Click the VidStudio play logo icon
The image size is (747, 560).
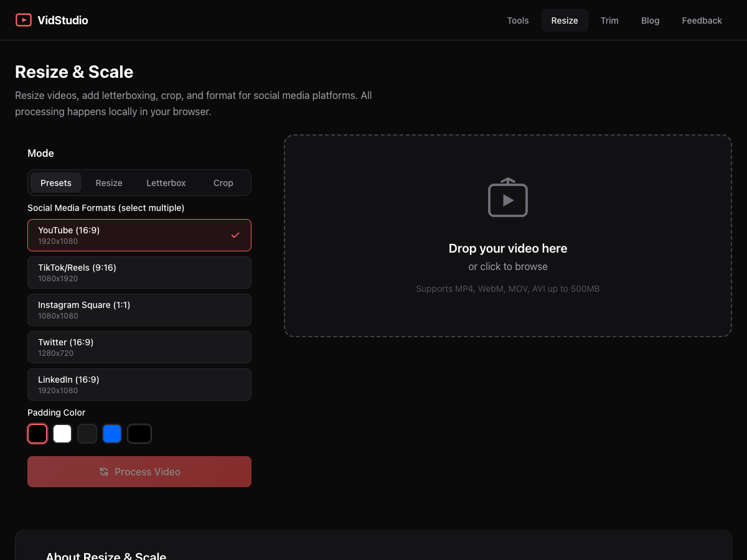click(24, 20)
